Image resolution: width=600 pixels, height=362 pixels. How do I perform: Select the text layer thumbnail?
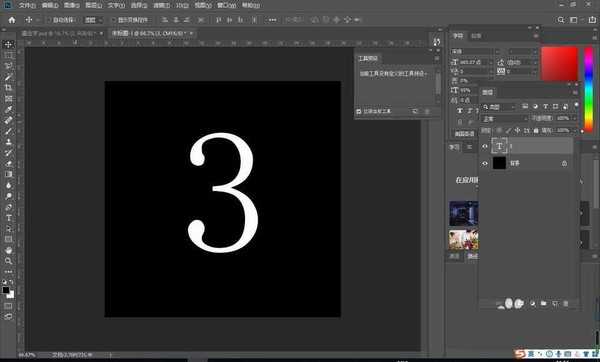[x=499, y=146]
